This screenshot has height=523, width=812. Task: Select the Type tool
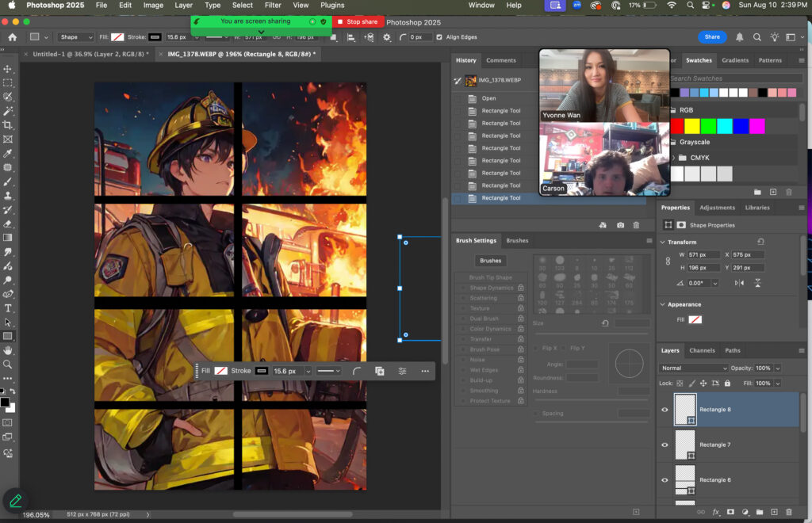[8, 308]
